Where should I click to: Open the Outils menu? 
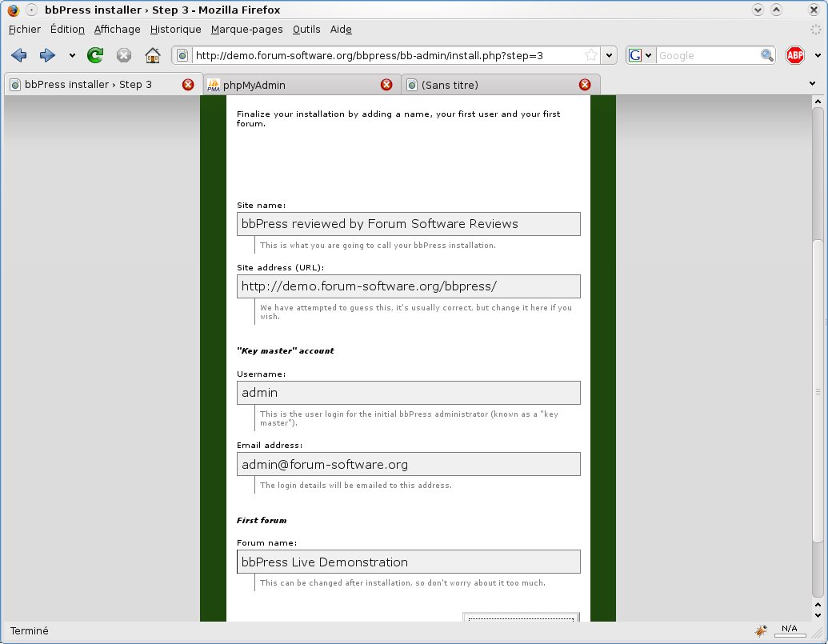click(306, 30)
